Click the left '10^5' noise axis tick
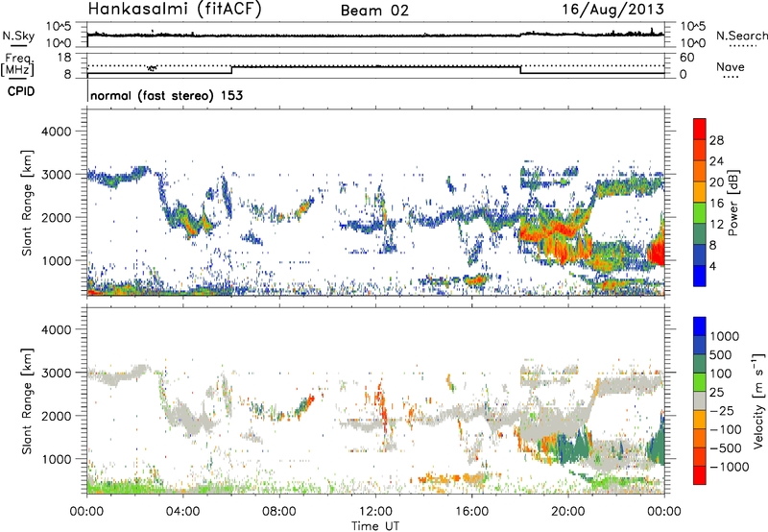This screenshot has width=768, height=532. pyautogui.click(x=59, y=27)
